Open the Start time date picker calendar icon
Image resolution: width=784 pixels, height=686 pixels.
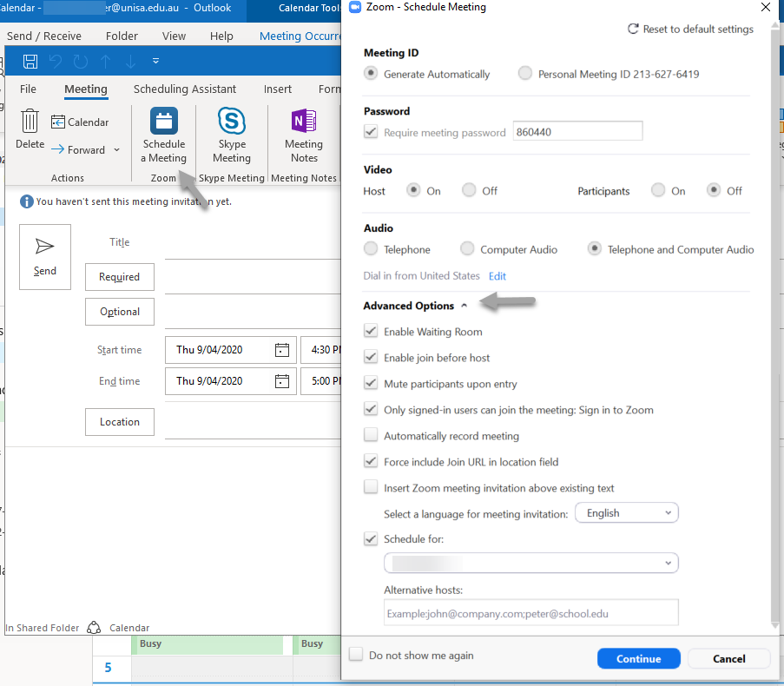point(282,350)
